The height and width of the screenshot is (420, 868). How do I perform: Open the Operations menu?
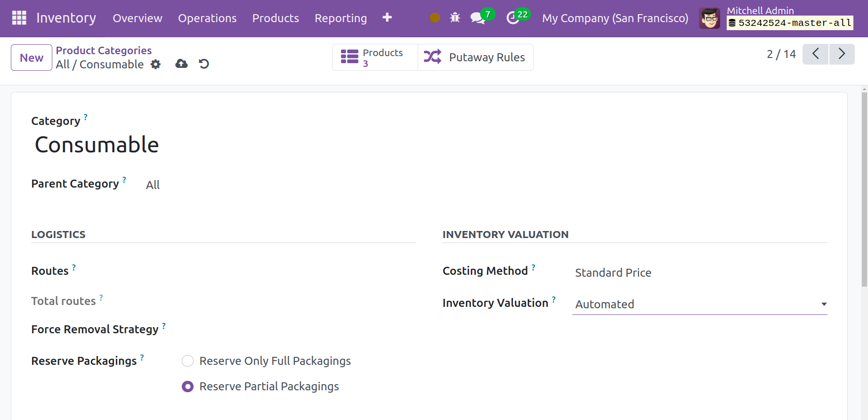click(207, 18)
